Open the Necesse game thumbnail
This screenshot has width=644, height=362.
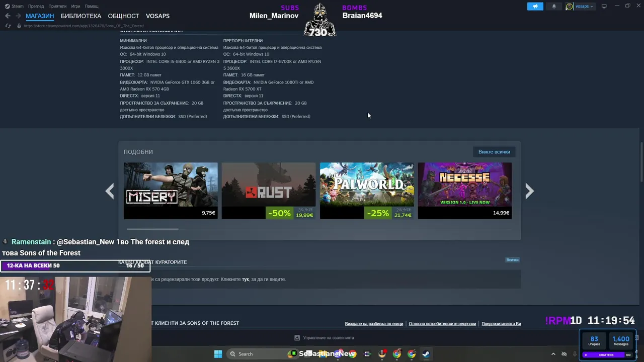point(465,191)
